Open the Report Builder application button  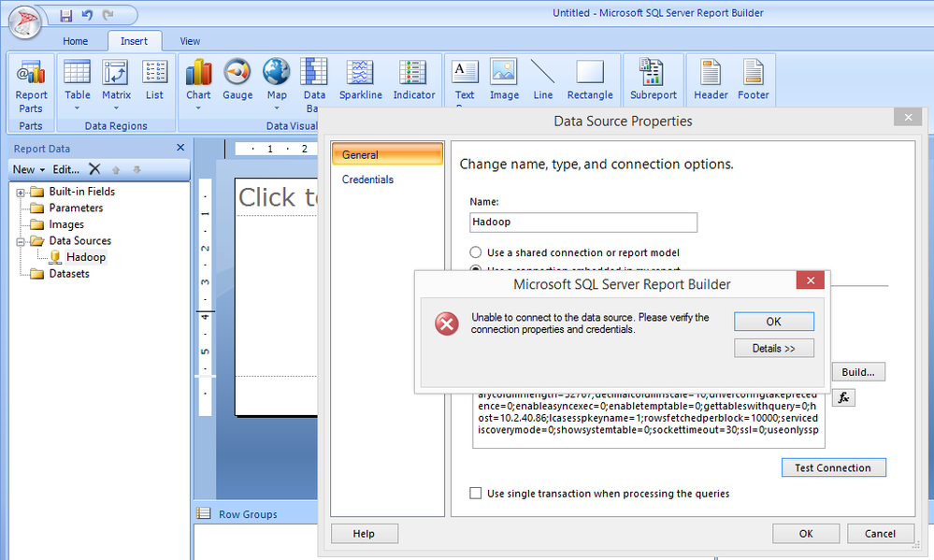point(24,22)
